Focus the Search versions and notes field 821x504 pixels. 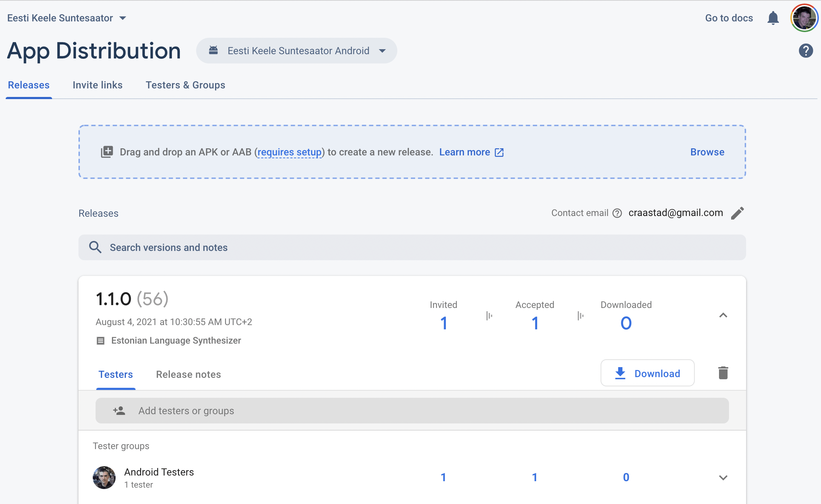(412, 247)
